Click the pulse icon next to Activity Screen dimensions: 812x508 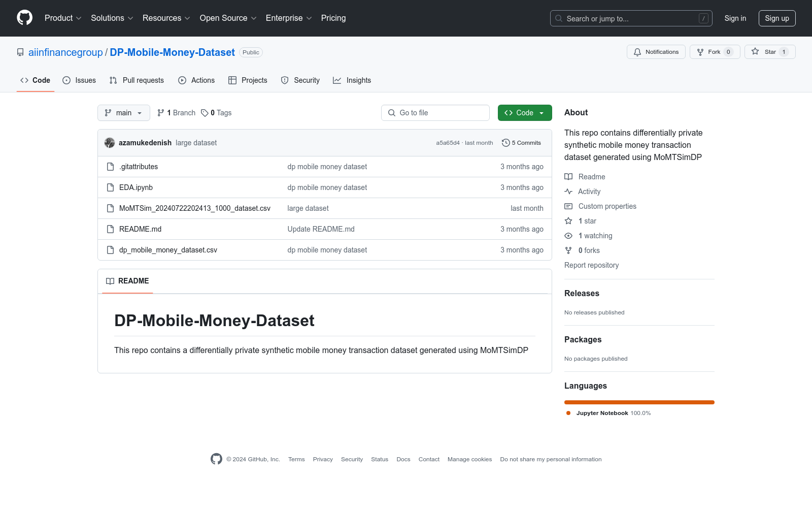[568, 192]
